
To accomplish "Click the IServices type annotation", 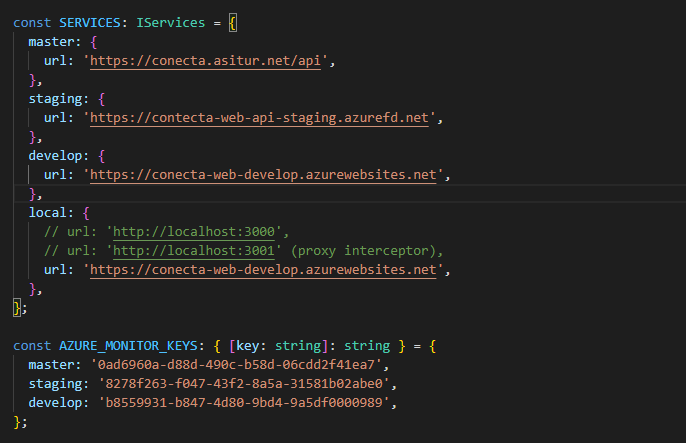I will [171, 23].
